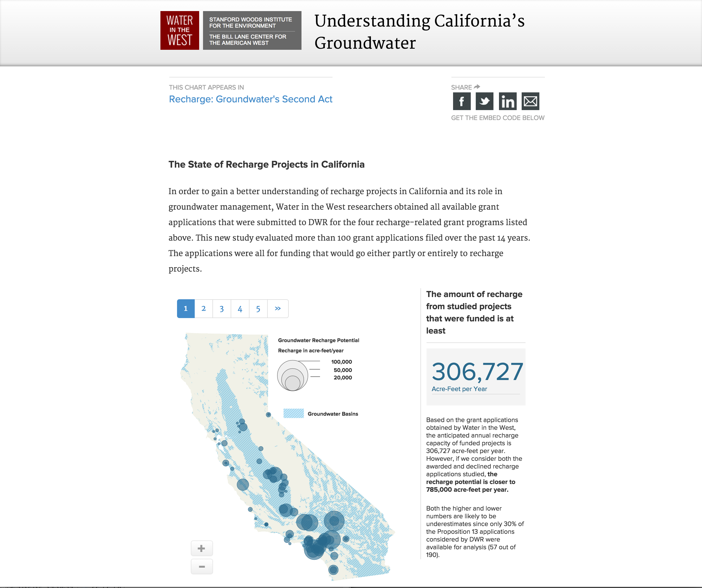Open Recharge: Groundwater's Second Act article
The image size is (702, 588).
[251, 99]
